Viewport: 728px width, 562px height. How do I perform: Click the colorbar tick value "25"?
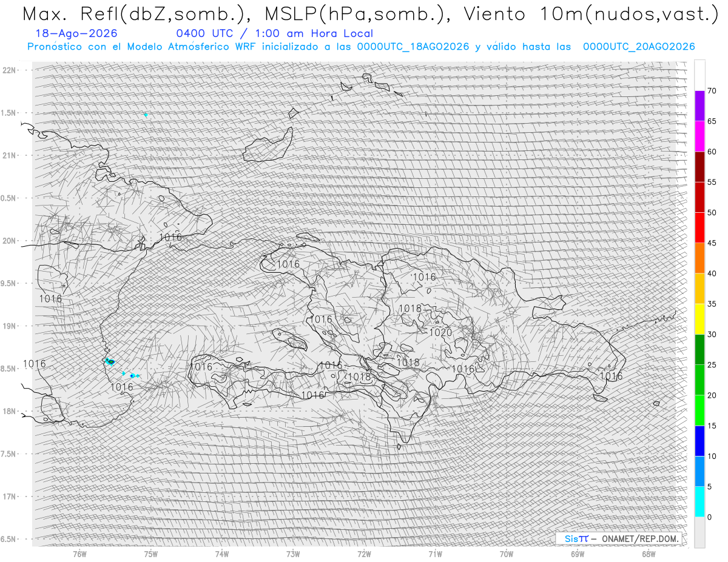[x=712, y=365]
